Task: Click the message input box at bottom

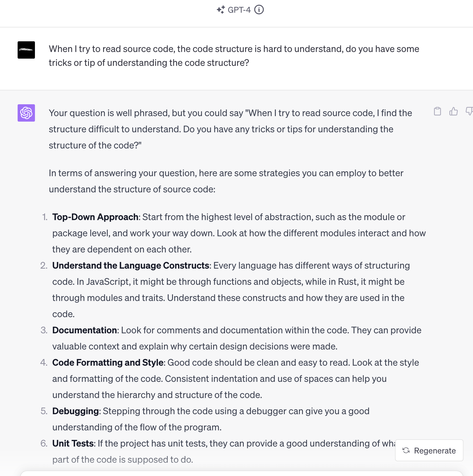Action: [241, 473]
